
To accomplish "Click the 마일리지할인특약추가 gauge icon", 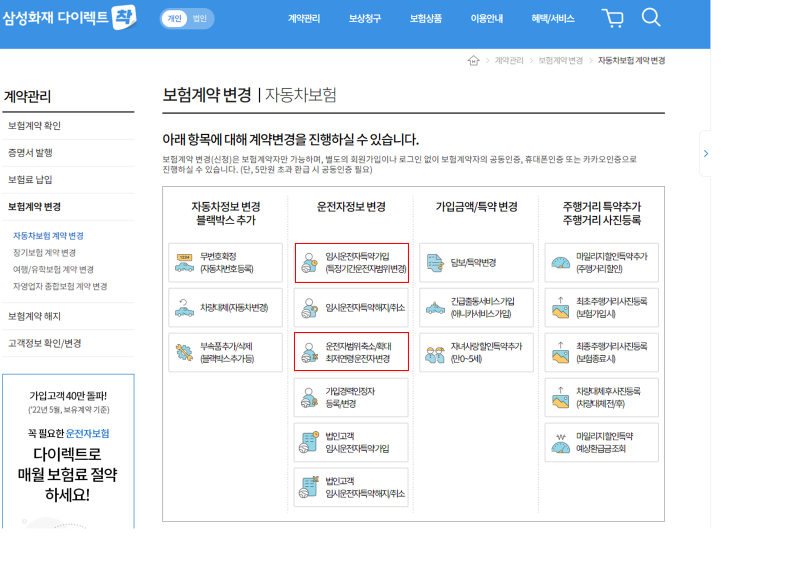I will click(x=560, y=263).
